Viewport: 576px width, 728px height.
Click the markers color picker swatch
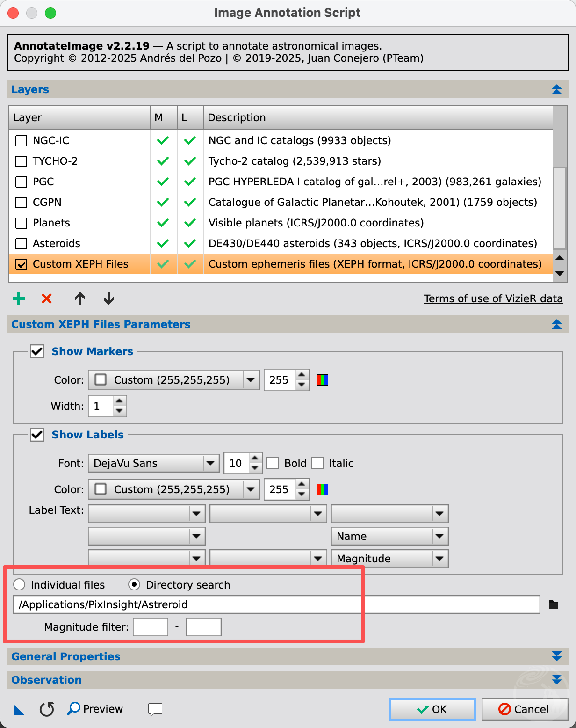[x=323, y=380]
